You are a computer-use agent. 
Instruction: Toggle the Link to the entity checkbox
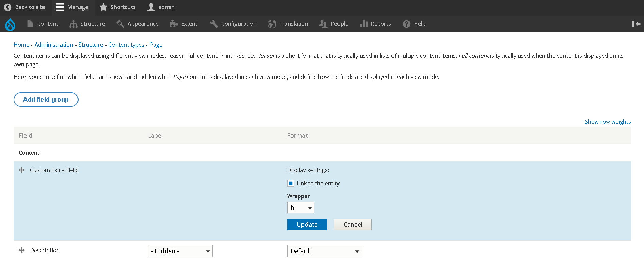click(x=291, y=183)
